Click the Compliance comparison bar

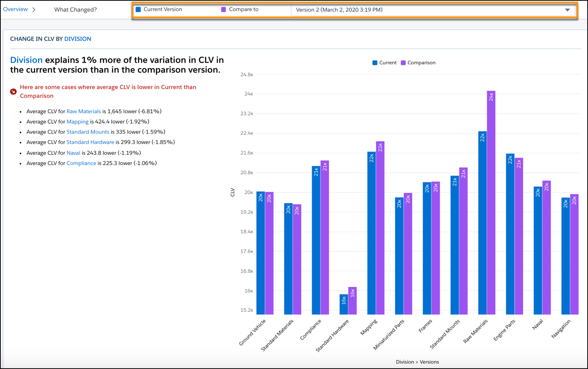pyautogui.click(x=325, y=237)
